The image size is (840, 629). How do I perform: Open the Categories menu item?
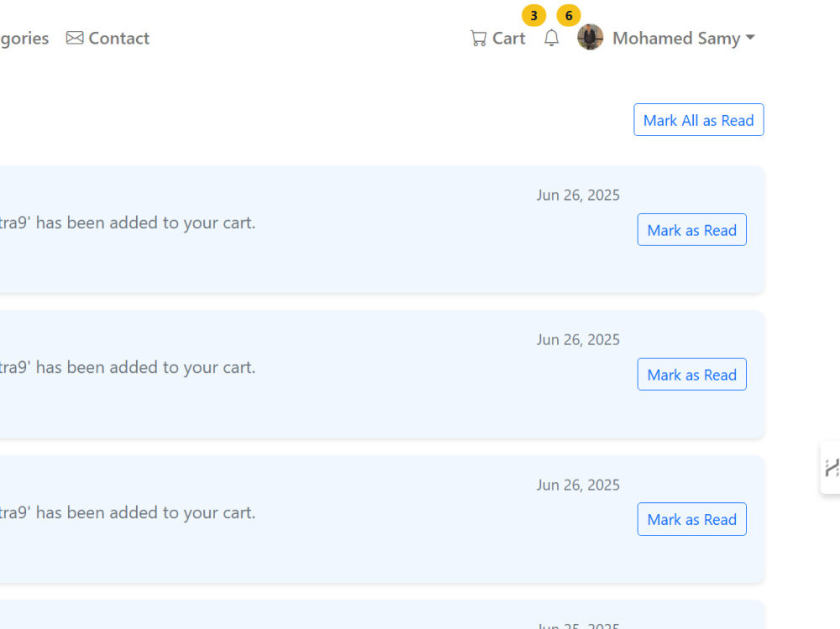pos(24,39)
